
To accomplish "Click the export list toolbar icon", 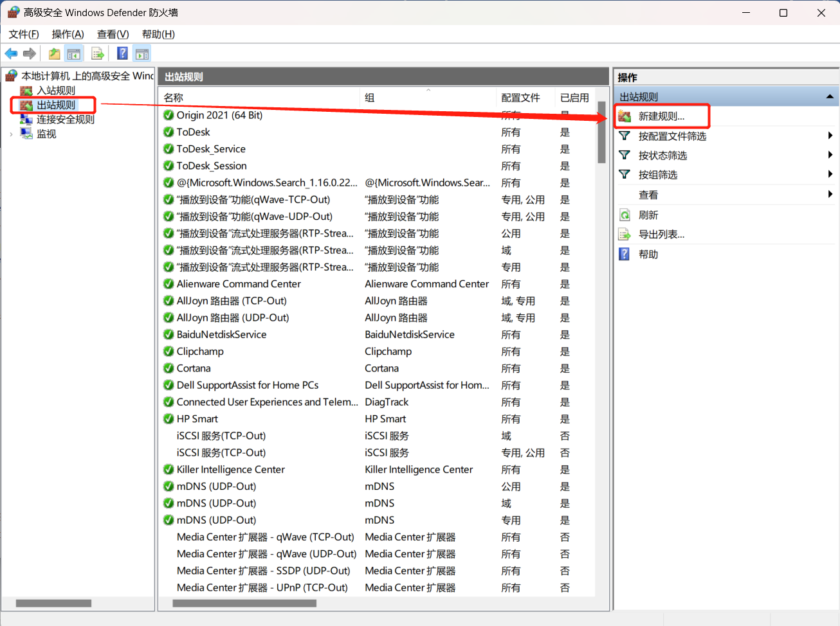I will [98, 54].
